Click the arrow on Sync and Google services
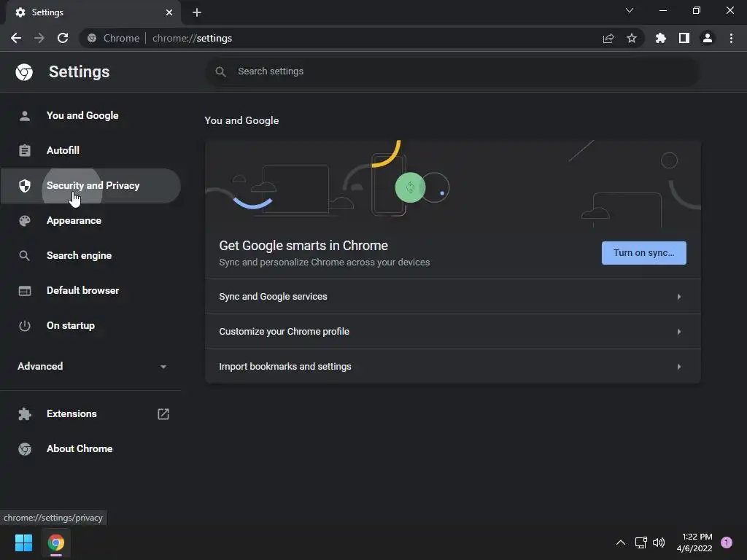 tap(679, 297)
